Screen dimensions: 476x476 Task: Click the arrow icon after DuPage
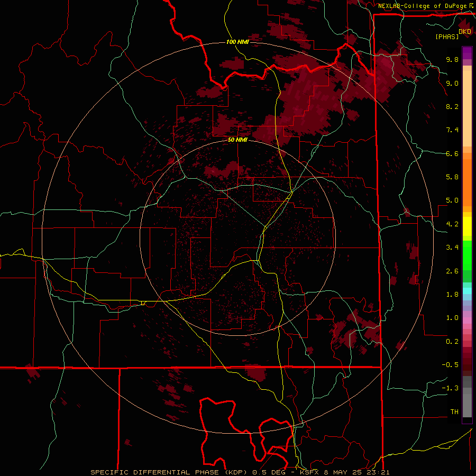pos(471,5)
